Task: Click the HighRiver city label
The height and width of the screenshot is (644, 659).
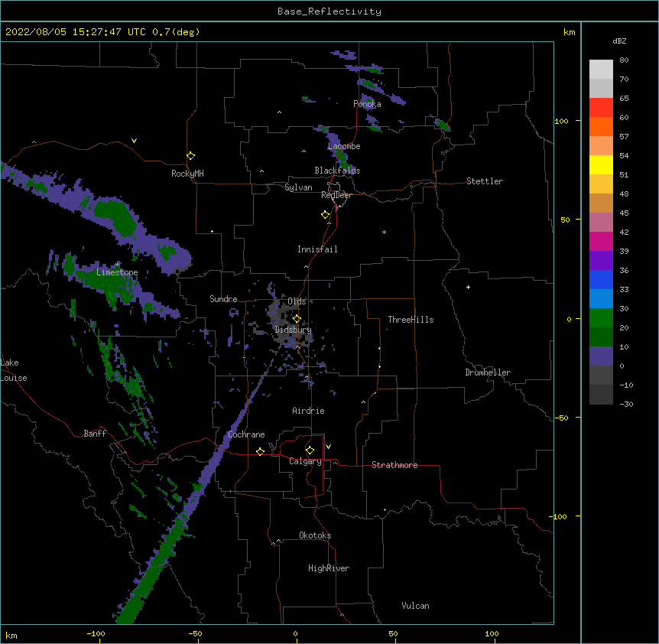Action: point(329,568)
